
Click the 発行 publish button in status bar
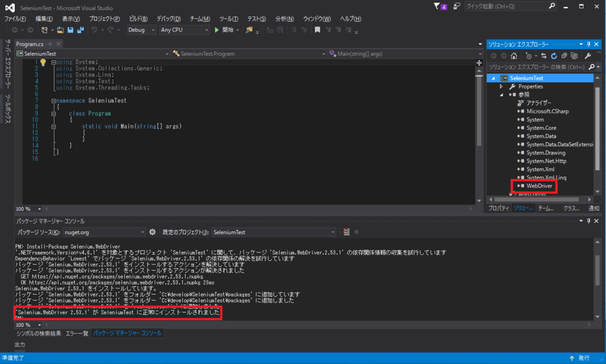[579, 358]
